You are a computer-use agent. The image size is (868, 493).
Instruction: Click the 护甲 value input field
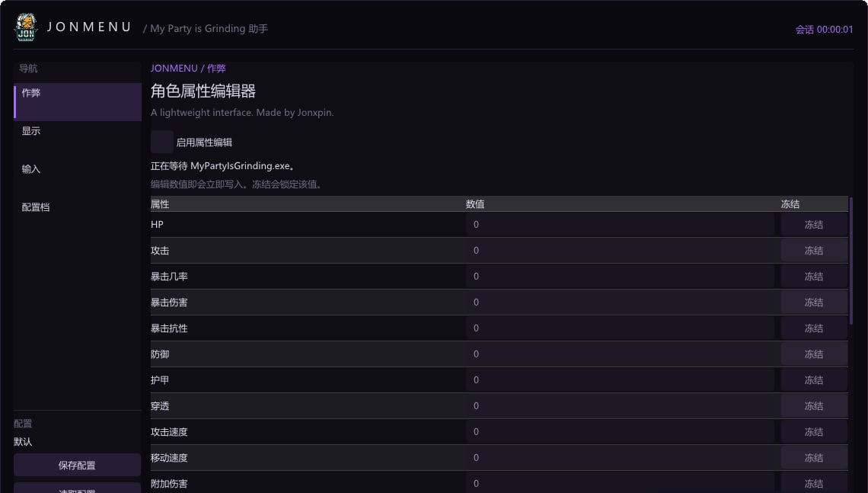click(620, 380)
